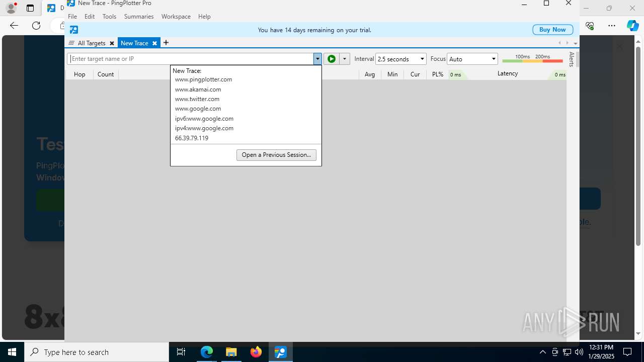Click the Hop column header
Screen dimensions: 644x362
coord(79,74)
